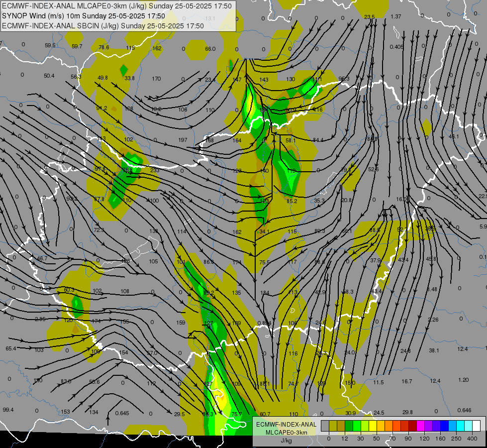
Task: Click legend tick label 90
Action: (x=408, y=439)
